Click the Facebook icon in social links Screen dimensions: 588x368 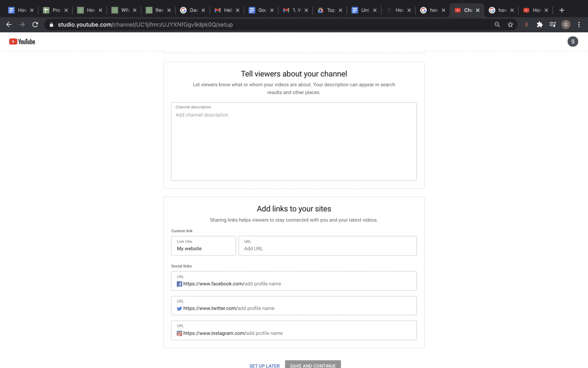click(x=180, y=284)
